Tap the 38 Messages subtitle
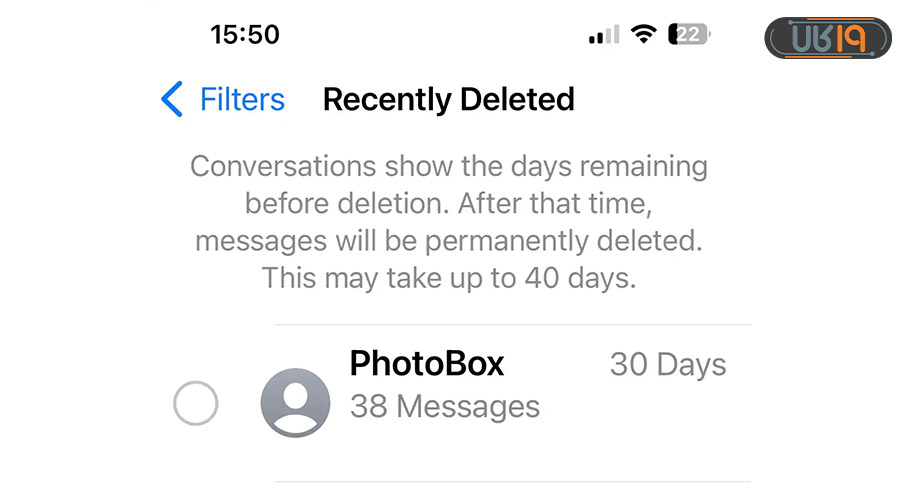 click(x=444, y=406)
